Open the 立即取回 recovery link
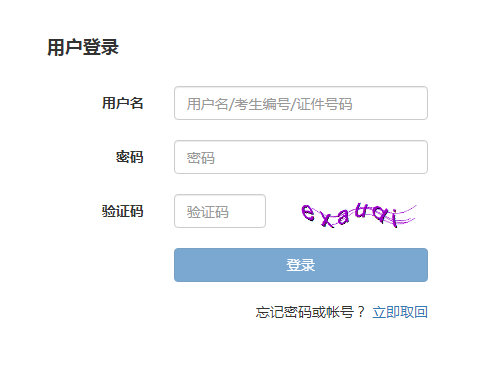Image resolution: width=486 pixels, height=369 pixels. pyautogui.click(x=400, y=312)
